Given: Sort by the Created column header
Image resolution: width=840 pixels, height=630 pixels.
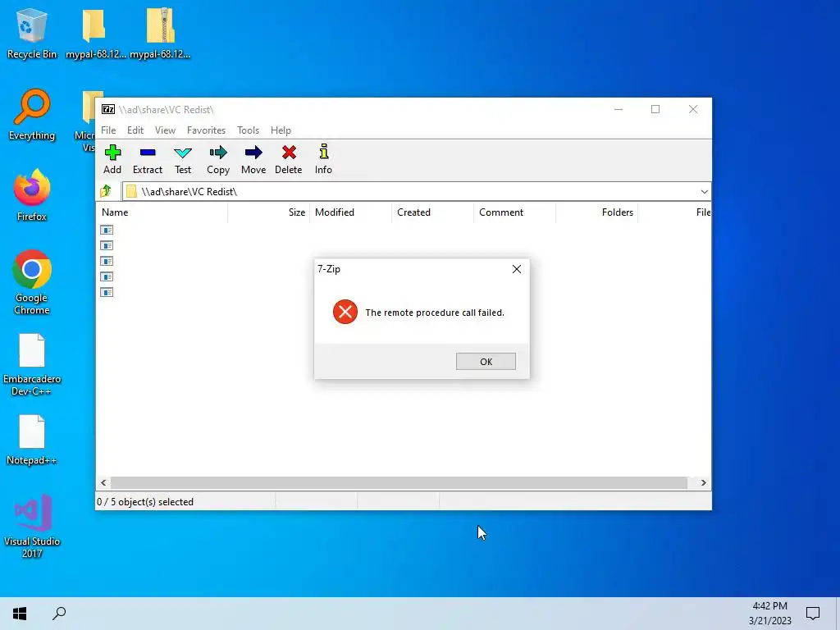Looking at the screenshot, I should click(x=433, y=212).
